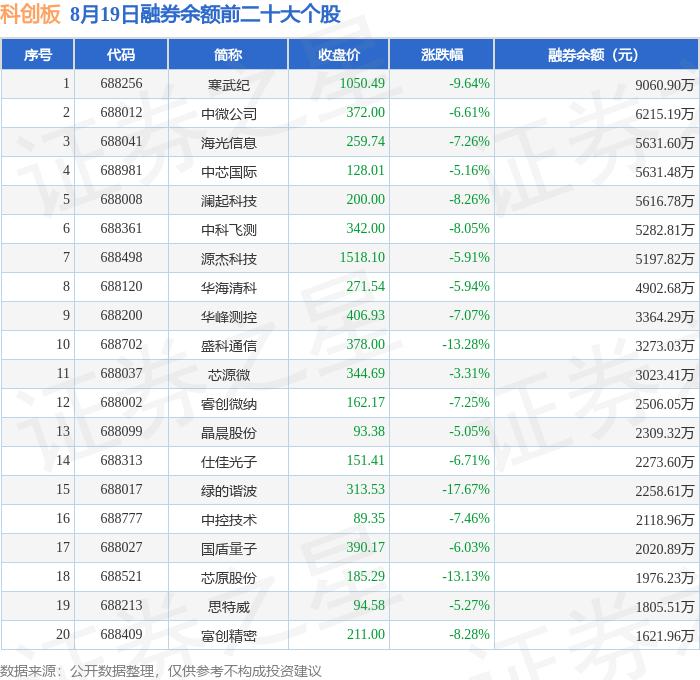
Task: Select stock name 国盾量子
Action: pyautogui.click(x=229, y=549)
